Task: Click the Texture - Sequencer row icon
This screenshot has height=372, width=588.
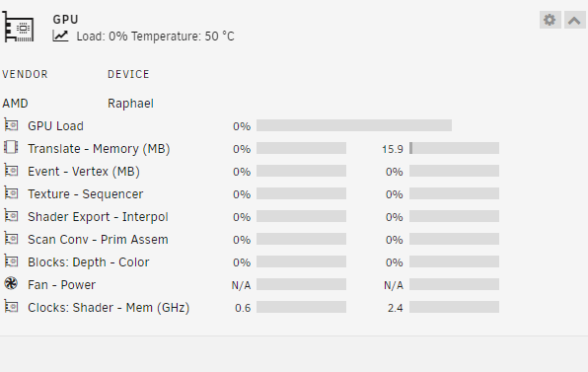Action: tap(11, 193)
